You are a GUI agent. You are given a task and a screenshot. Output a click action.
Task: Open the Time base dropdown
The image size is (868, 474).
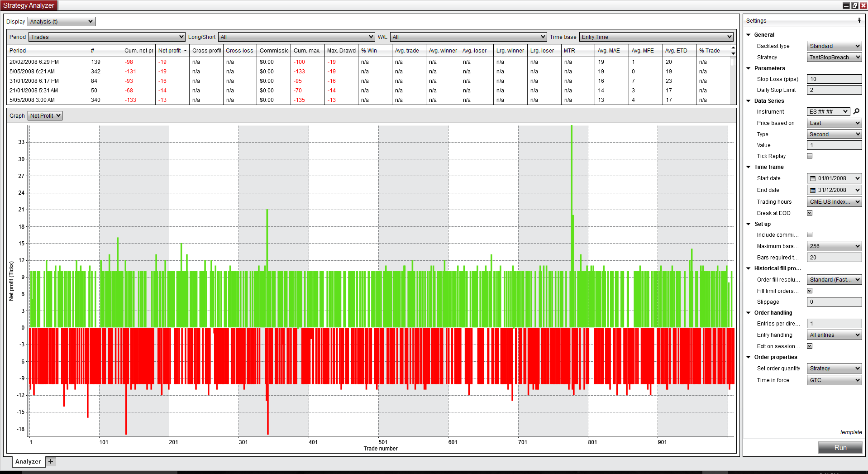pos(656,37)
